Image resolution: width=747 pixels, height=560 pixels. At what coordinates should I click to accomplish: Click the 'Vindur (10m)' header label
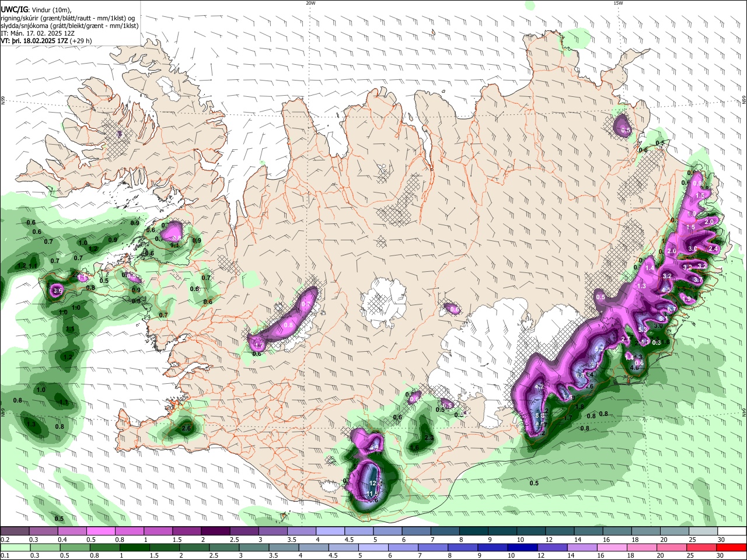(x=51, y=10)
